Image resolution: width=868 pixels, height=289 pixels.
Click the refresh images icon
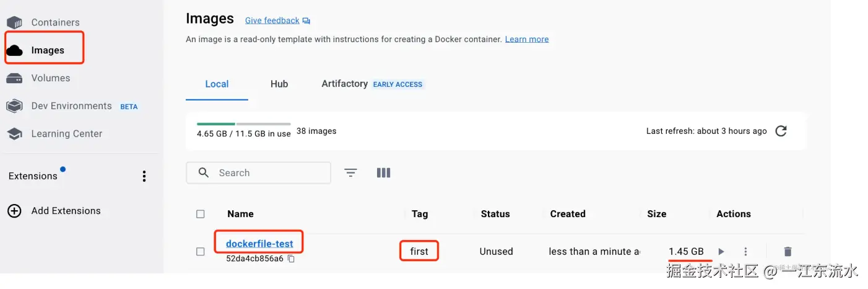[781, 131]
